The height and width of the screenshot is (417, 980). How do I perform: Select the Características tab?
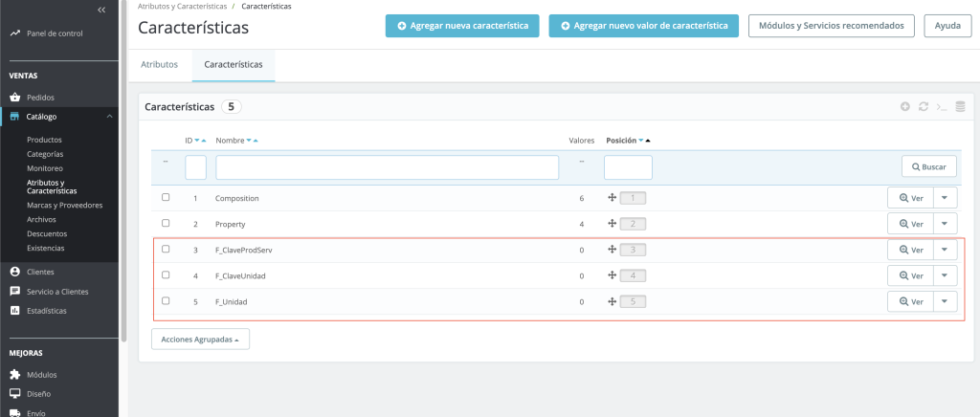pyautogui.click(x=234, y=64)
